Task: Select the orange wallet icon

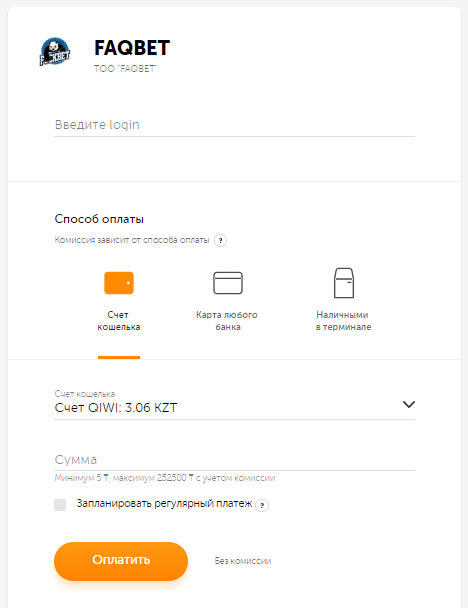Action: pos(119,283)
